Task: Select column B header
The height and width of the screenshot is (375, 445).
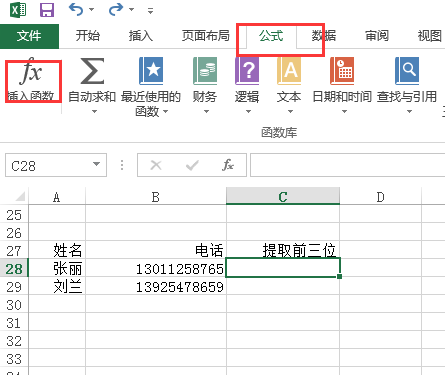Action: 156,197
